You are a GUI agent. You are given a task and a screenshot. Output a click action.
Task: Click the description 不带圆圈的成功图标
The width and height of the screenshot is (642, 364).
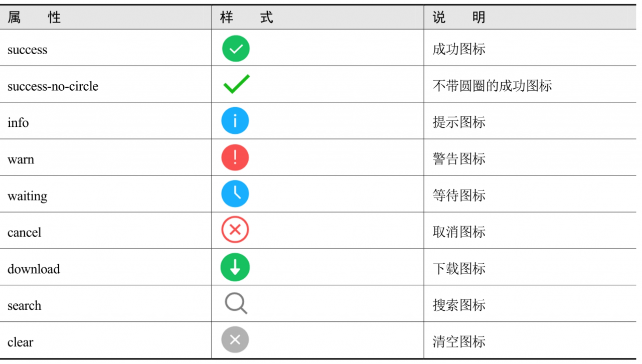492,86
